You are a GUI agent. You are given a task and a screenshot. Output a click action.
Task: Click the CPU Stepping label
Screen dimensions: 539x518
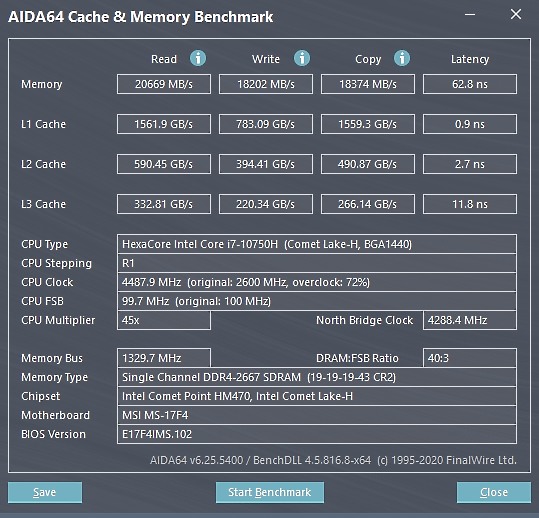coord(56,264)
